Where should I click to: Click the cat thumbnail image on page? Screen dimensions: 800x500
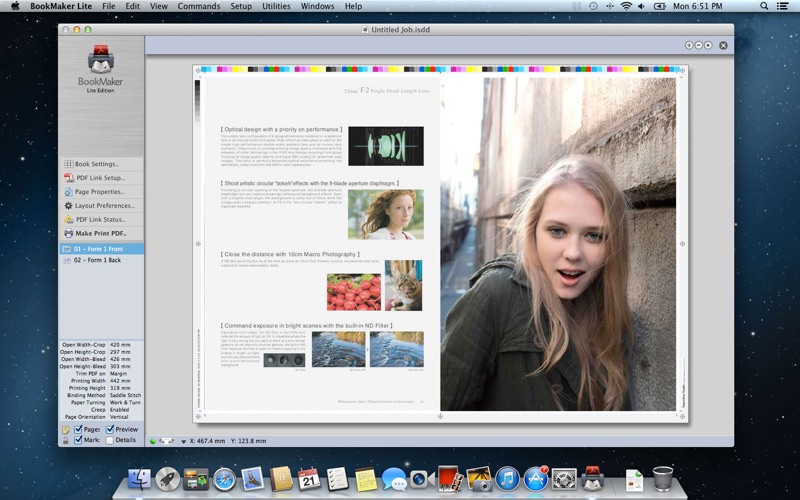(403, 285)
